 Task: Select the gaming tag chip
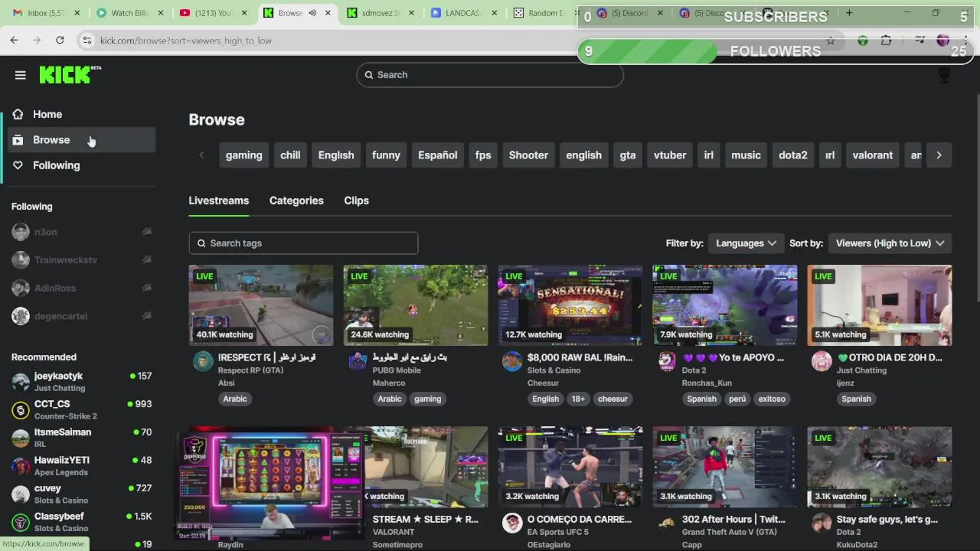point(243,155)
